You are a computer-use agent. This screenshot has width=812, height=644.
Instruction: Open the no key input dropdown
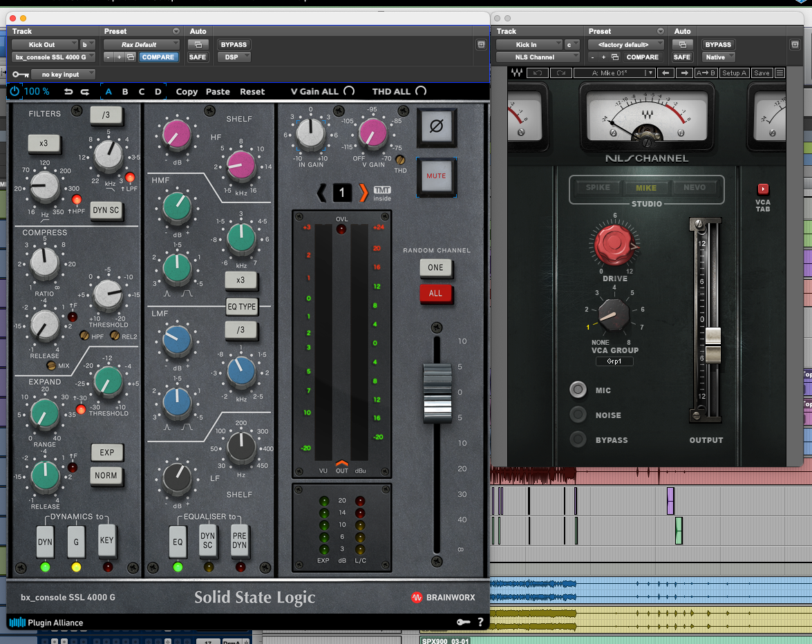coord(63,75)
